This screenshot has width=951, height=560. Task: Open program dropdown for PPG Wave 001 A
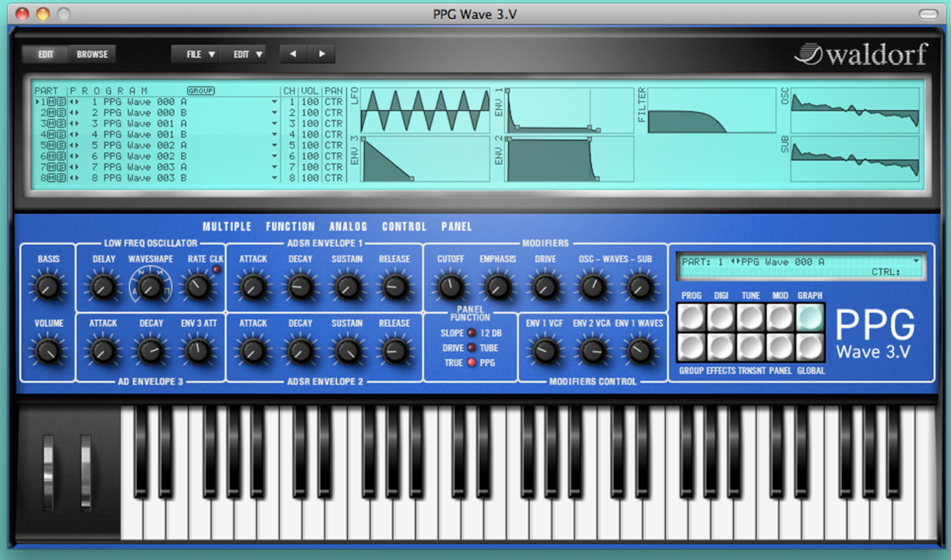275,124
